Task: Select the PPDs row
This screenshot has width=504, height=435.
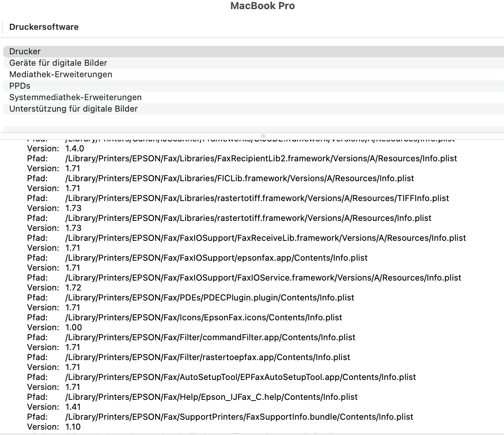Action: point(20,86)
